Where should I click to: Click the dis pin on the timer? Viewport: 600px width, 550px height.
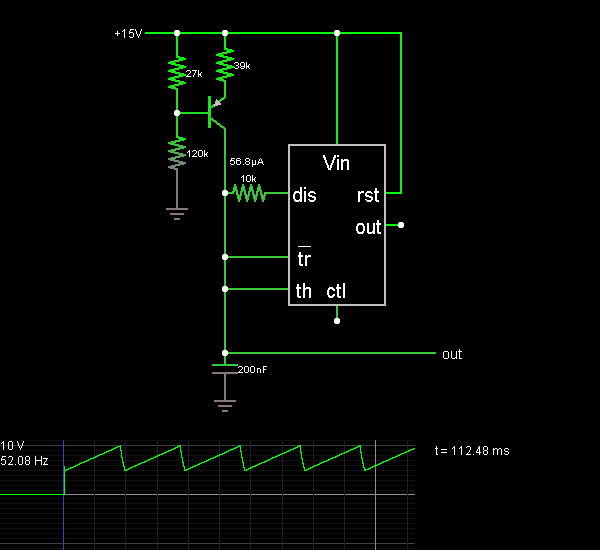[304, 195]
